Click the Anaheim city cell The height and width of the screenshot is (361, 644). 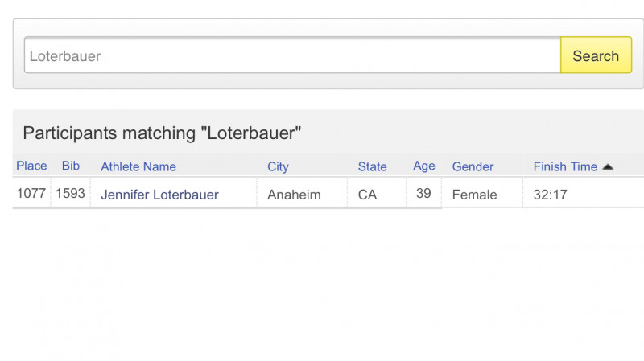(294, 195)
